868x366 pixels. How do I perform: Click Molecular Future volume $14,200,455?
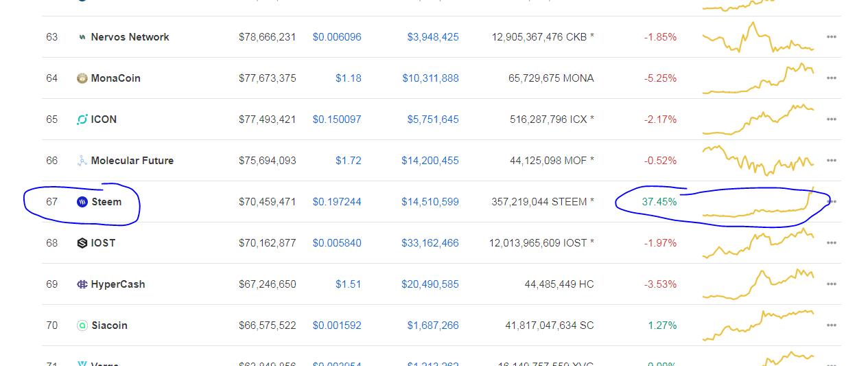pyautogui.click(x=431, y=161)
